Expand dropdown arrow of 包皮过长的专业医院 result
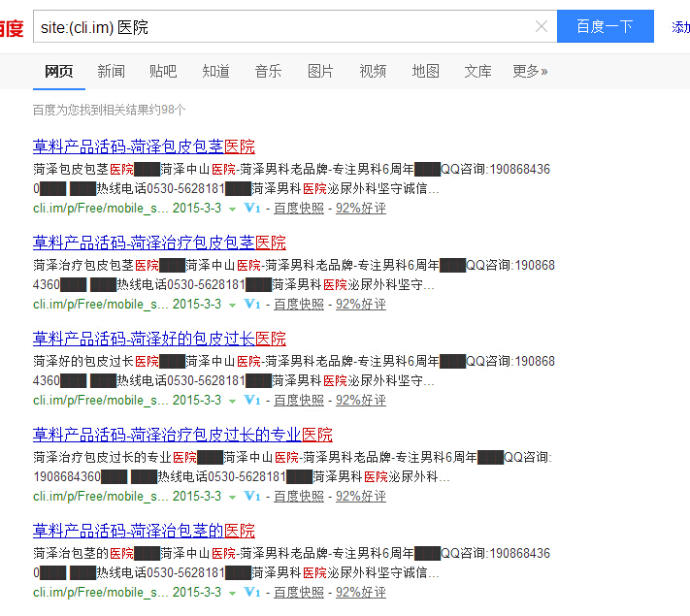The width and height of the screenshot is (690, 616). (x=232, y=498)
